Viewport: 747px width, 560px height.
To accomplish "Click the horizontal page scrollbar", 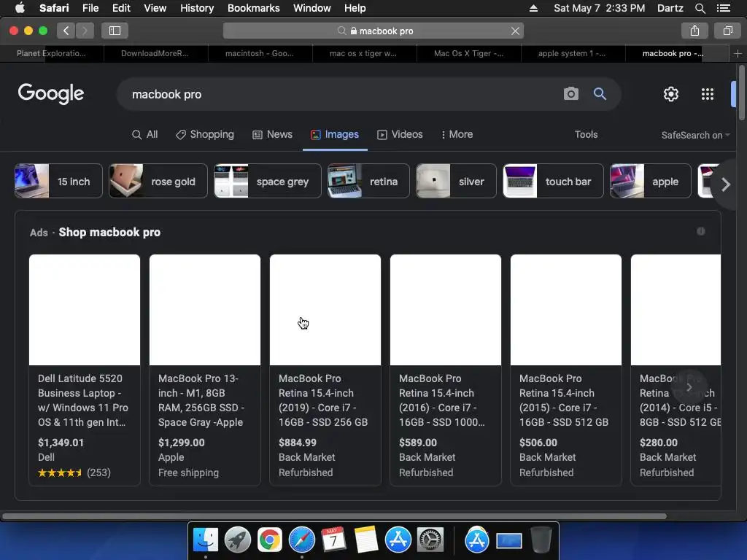I will 334,516.
